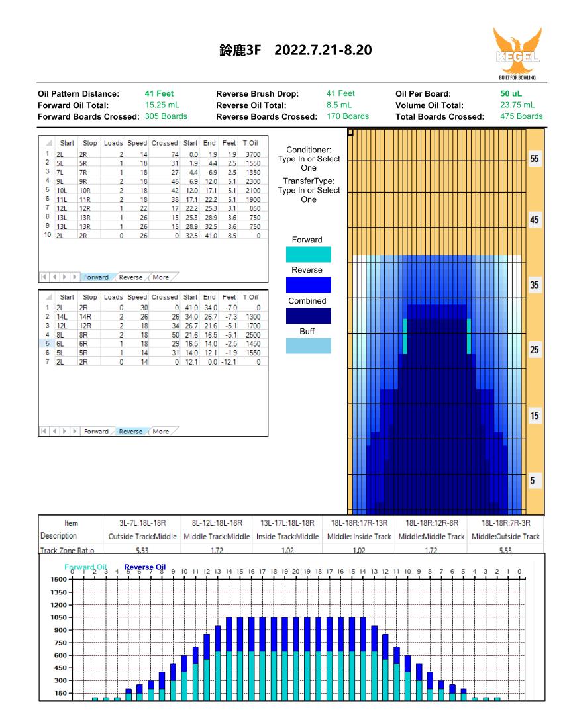Click the previous-sheet arrow in the lower table
The image size is (563, 728).
54,432
